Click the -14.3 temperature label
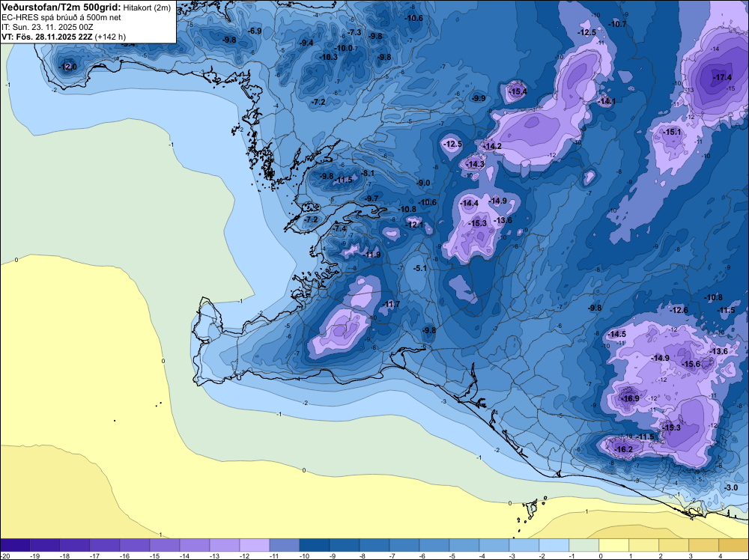This screenshot has width=749, height=560. pos(476,164)
